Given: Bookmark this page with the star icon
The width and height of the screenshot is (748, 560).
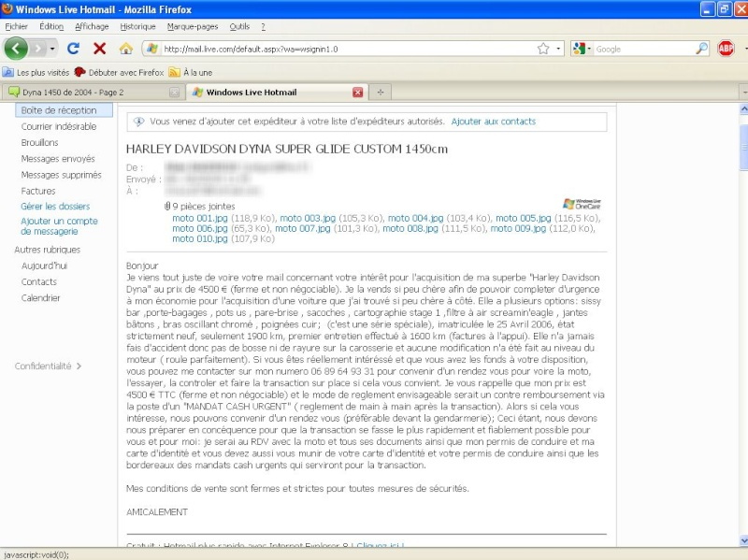Looking at the screenshot, I should tap(543, 49).
